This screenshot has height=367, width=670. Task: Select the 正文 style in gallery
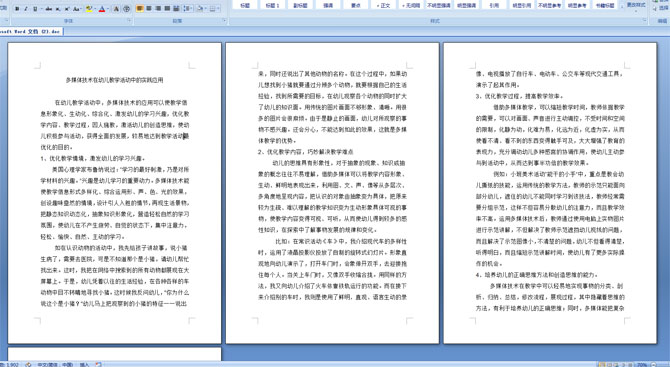(x=383, y=5)
